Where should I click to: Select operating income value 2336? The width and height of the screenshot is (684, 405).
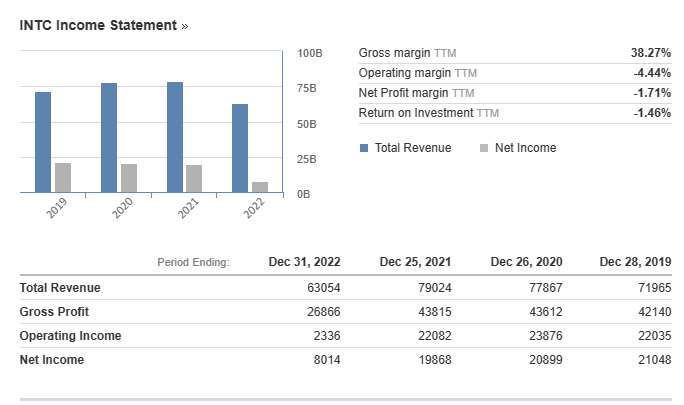pyautogui.click(x=327, y=336)
